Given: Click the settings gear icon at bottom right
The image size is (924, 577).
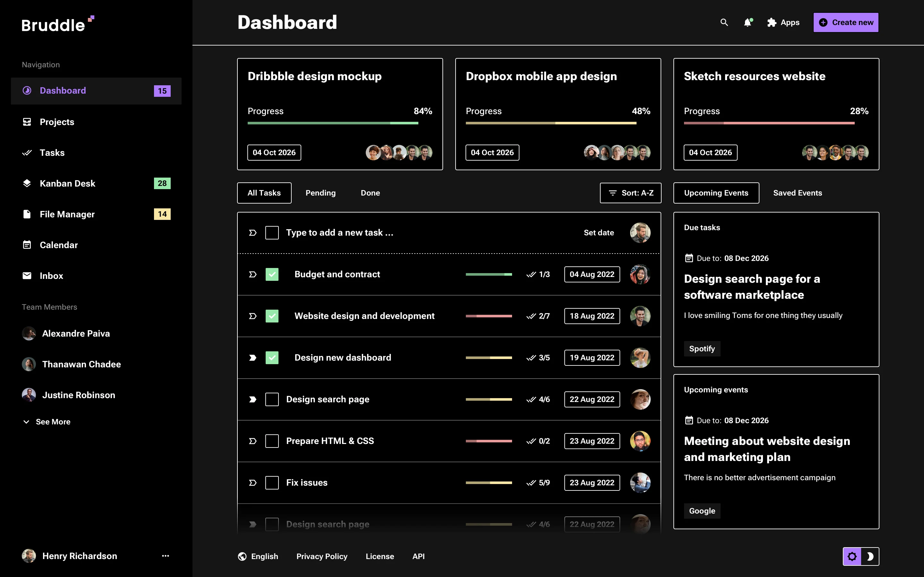Looking at the screenshot, I should tap(852, 556).
